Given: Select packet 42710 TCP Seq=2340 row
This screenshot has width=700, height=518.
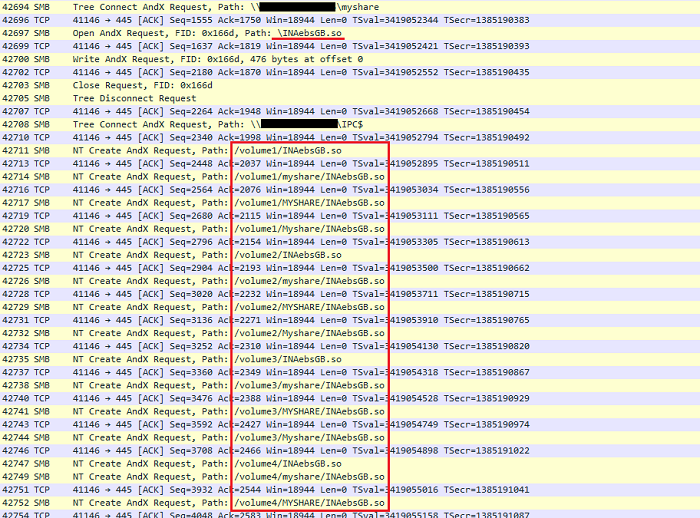Looking at the screenshot, I should point(350,138).
